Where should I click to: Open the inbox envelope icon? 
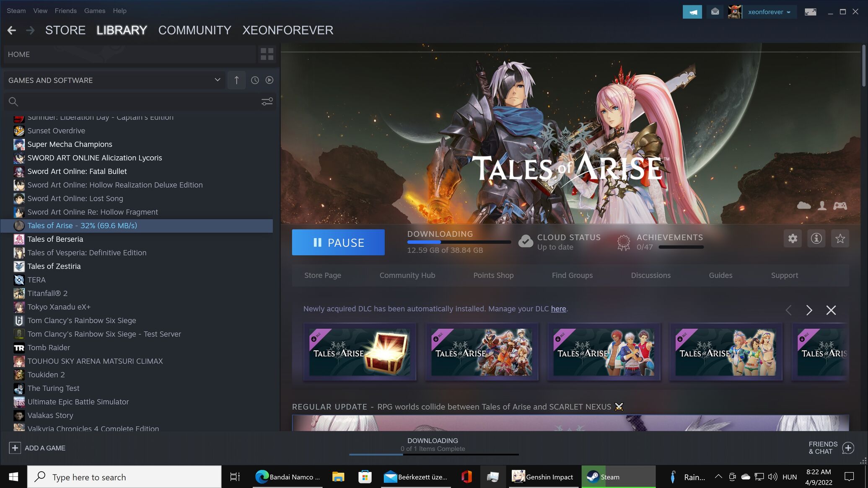coord(715,12)
